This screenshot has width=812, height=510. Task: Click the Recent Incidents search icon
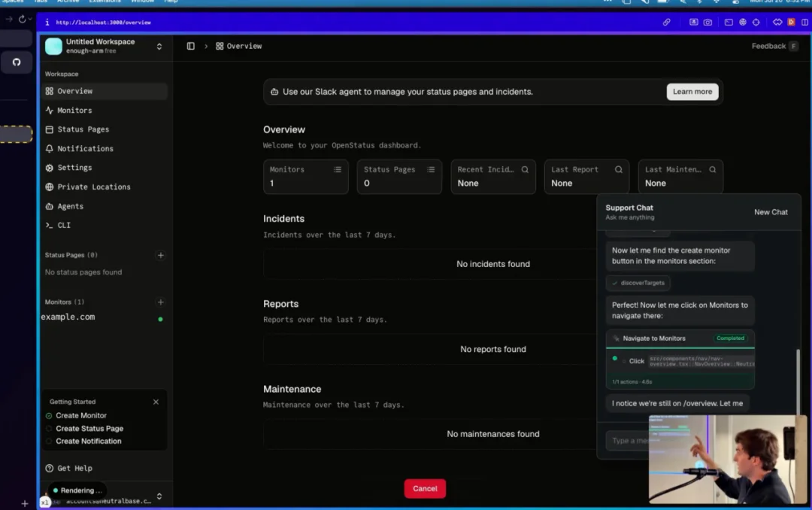525,169
